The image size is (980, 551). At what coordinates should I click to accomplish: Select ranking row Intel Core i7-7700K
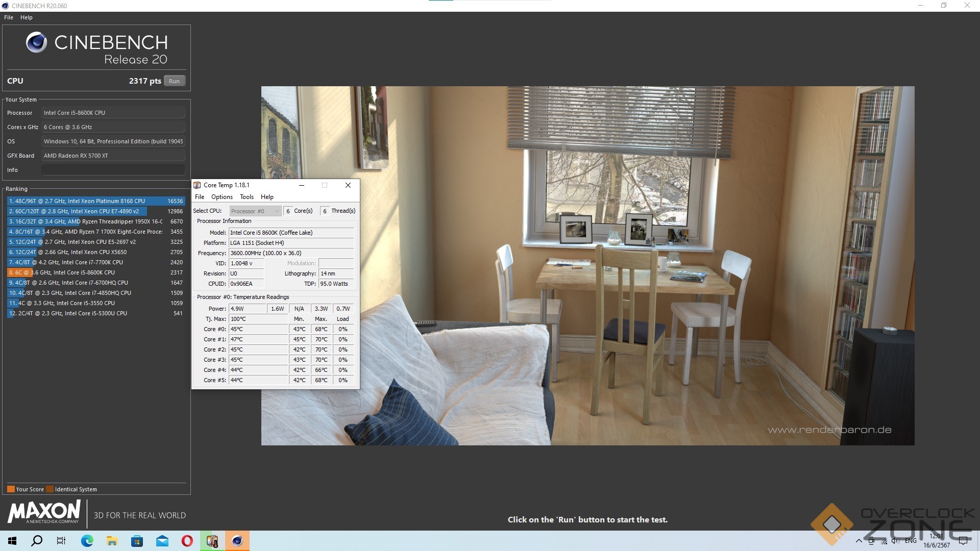[96, 262]
